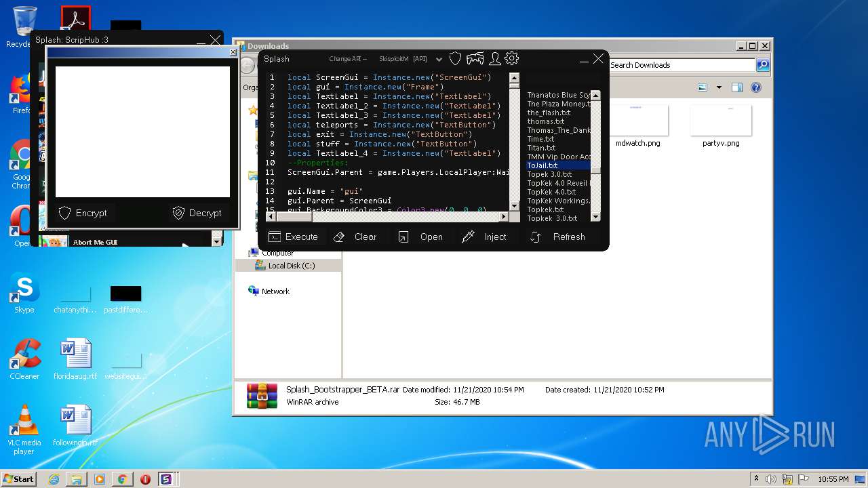Select thomas.txt in script list
The image size is (868, 488).
click(545, 121)
